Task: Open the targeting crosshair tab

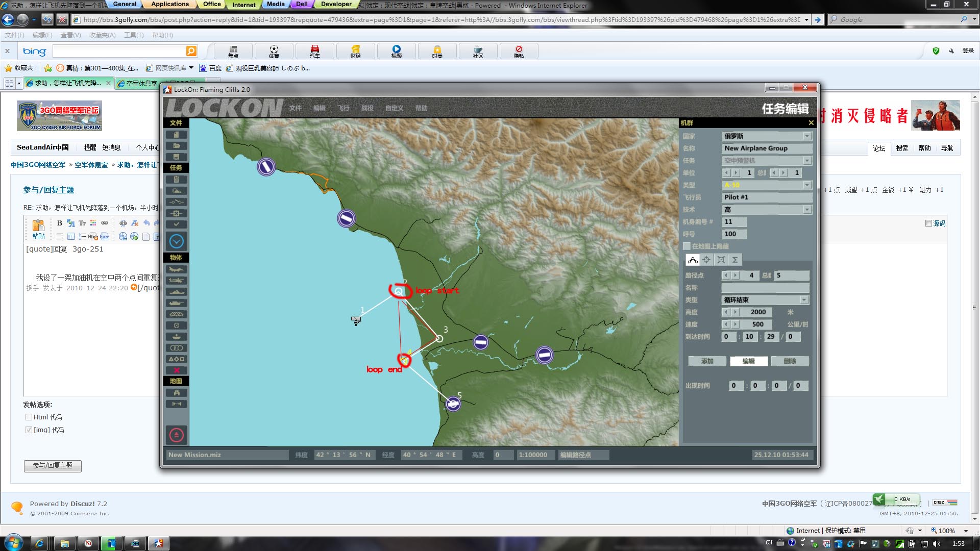Action: (x=706, y=260)
